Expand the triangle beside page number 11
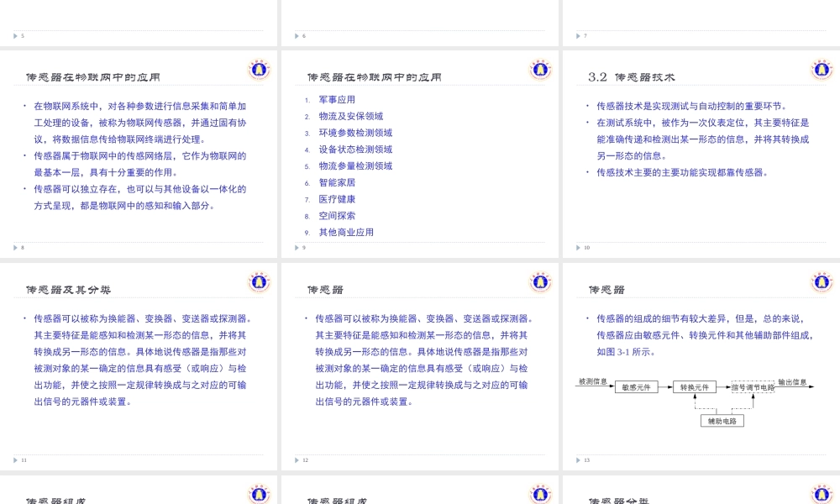This screenshot has height=504, width=840. coord(14,460)
